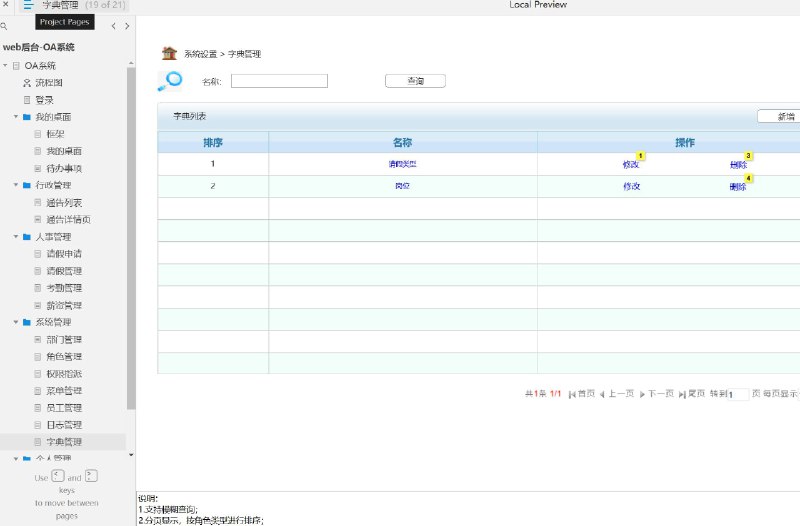Screen dimensions: 800x526
Task: Click the 首页 first-page arrow icon
Action: click(571, 394)
